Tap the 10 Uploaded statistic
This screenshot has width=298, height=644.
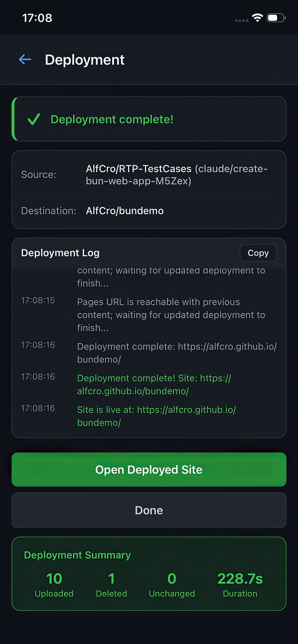click(54, 584)
